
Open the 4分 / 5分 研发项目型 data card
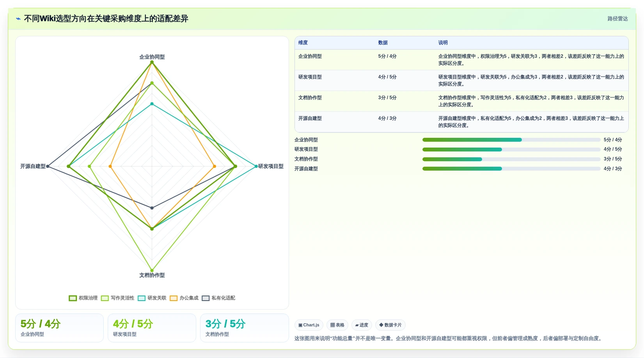click(152, 328)
